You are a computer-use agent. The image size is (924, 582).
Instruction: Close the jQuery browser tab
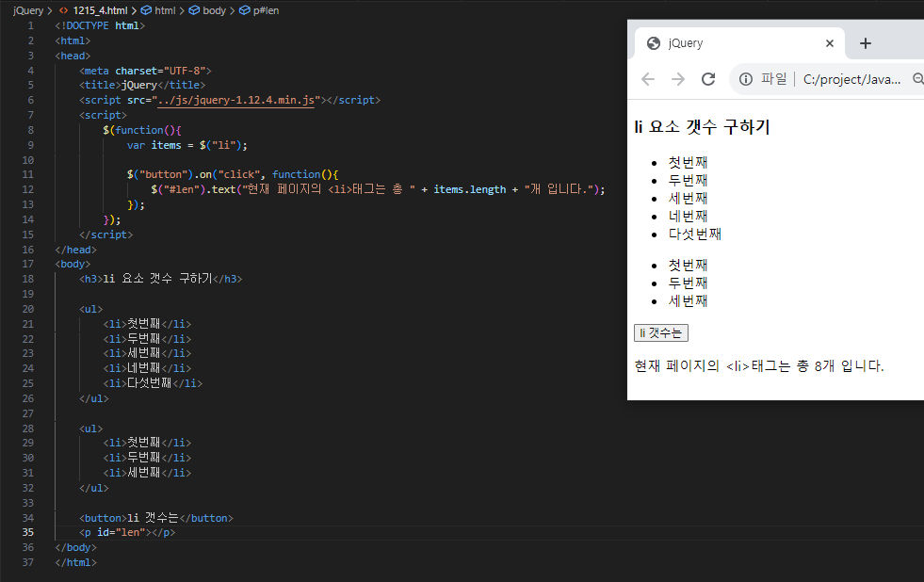830,43
